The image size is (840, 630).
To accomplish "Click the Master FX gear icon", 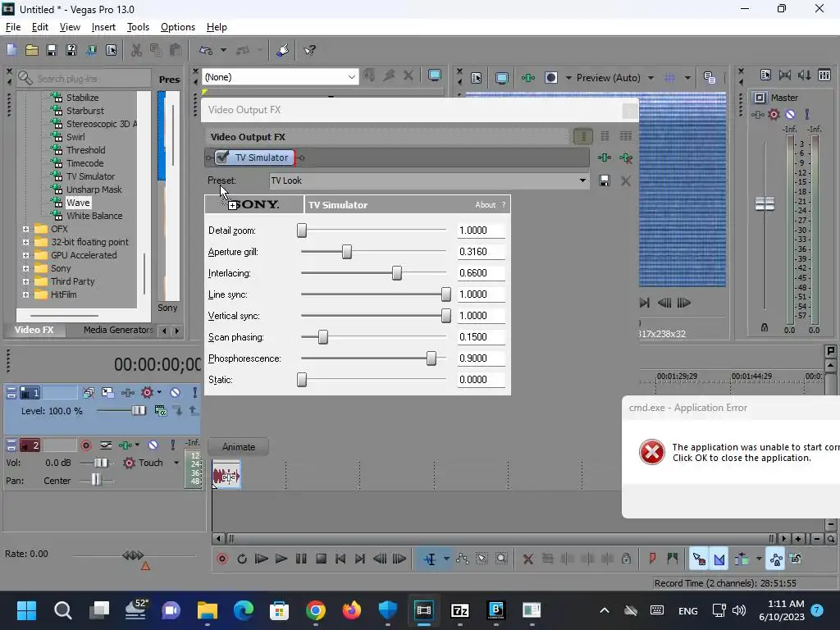I will (774, 114).
